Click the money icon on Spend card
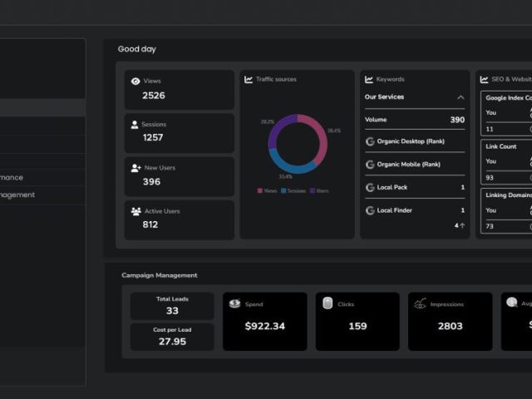 point(234,303)
